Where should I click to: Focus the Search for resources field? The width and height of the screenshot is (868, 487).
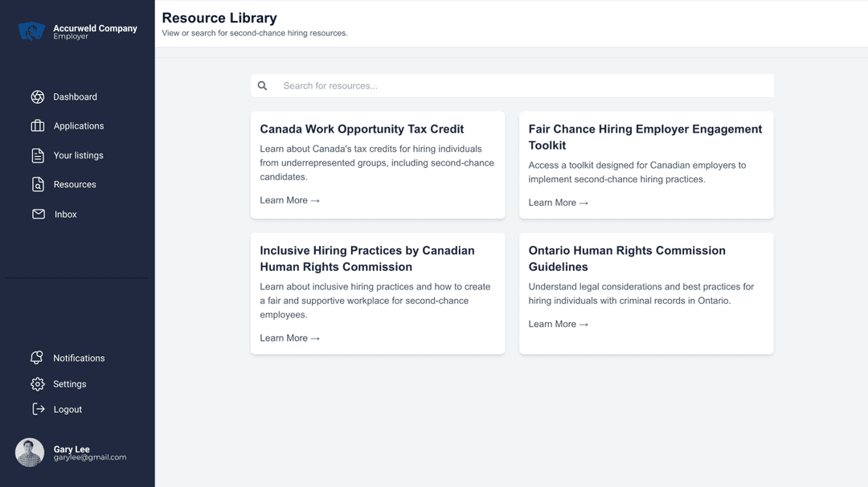512,86
